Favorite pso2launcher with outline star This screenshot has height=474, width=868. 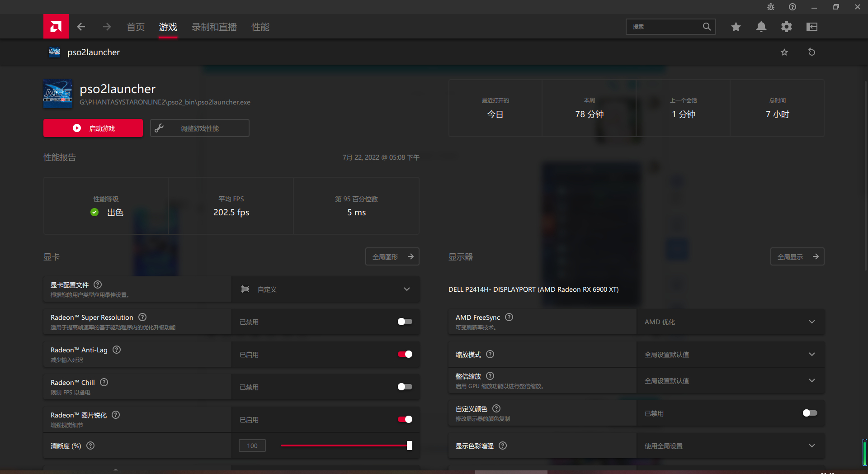point(784,52)
